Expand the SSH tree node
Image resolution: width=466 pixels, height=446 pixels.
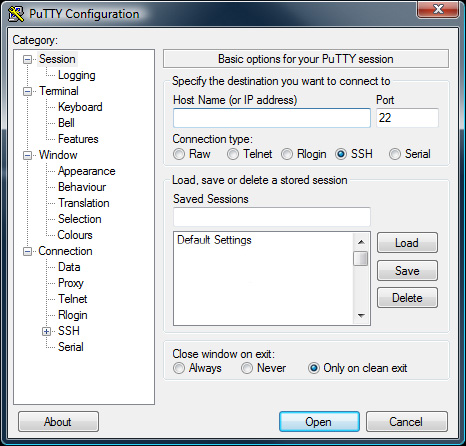coord(46,331)
